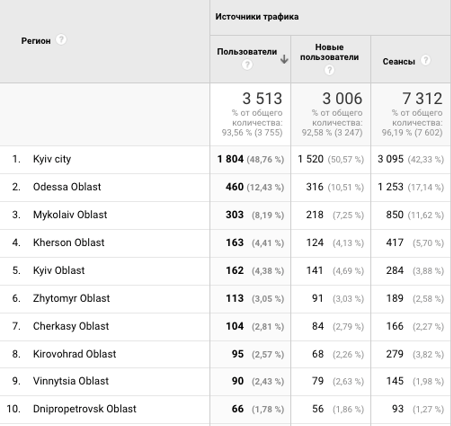
Task: Click the sort arrow next to Пользователи
Action: point(284,59)
